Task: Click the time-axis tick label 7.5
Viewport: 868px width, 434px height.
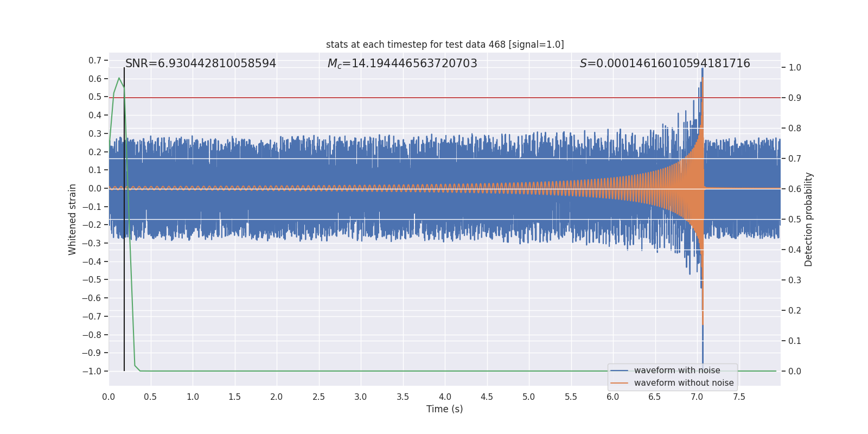Action: [x=739, y=397]
